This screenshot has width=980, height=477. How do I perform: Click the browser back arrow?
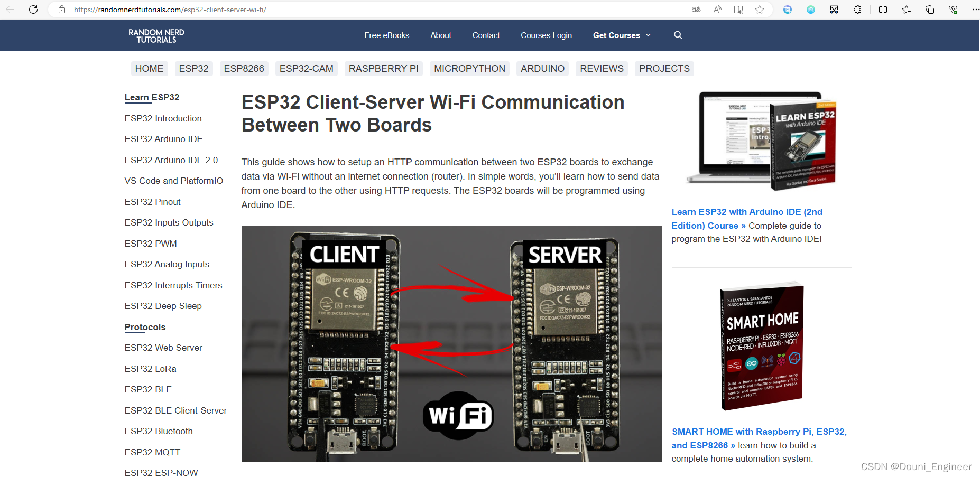tap(10, 10)
